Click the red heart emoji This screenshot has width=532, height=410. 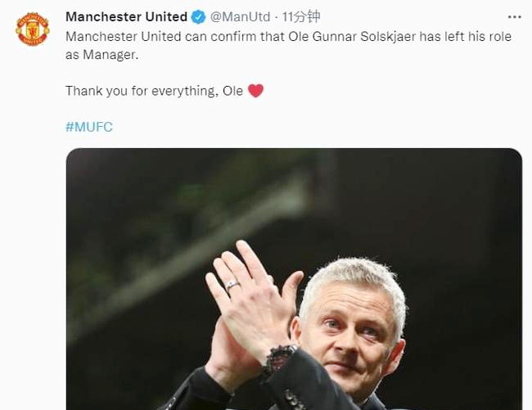pos(255,91)
